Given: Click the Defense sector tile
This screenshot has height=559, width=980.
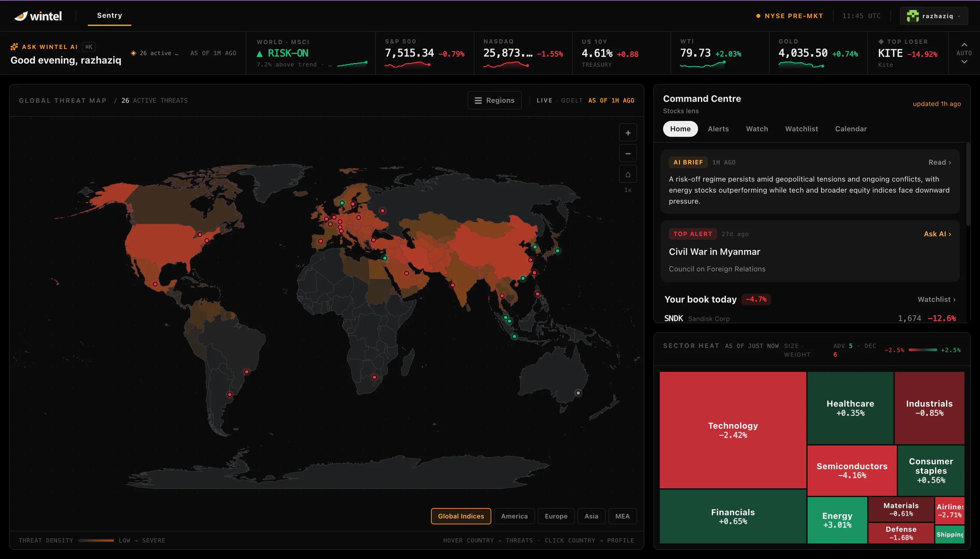Looking at the screenshot, I should click(901, 533).
